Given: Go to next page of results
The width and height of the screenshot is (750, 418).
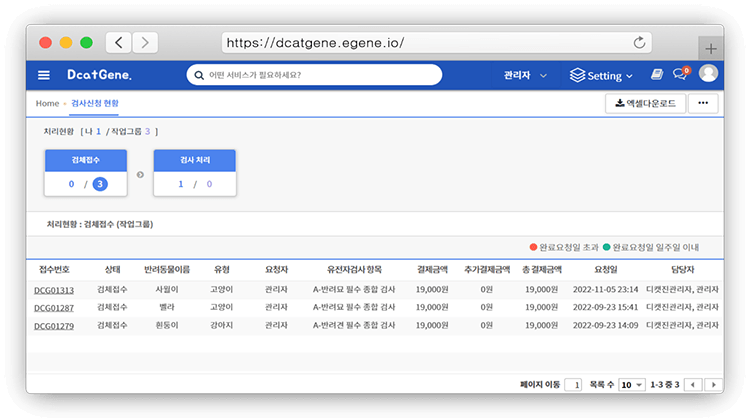Looking at the screenshot, I should click(x=713, y=384).
